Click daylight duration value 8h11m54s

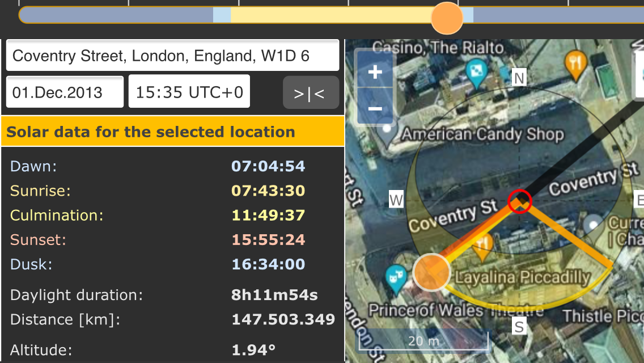(274, 295)
